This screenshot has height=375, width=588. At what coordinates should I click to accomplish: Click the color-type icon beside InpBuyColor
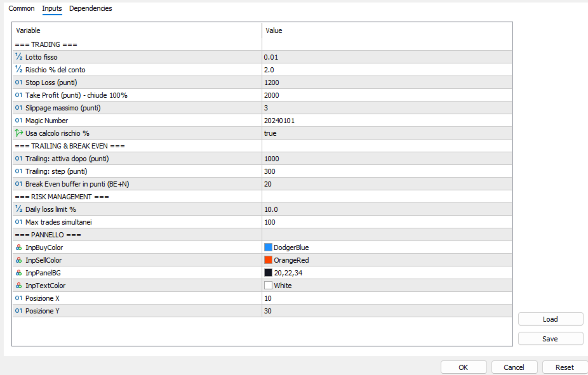pos(18,247)
